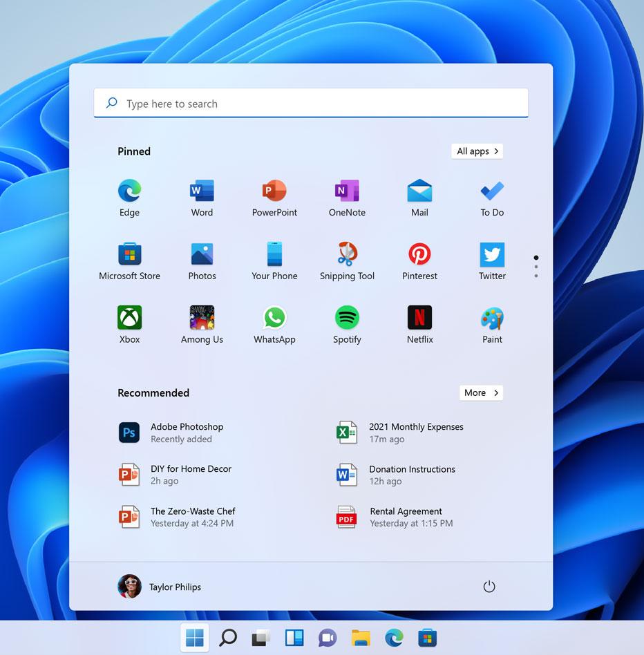Launch Spotify
Viewport: 644px width, 655px height.
[x=347, y=325]
